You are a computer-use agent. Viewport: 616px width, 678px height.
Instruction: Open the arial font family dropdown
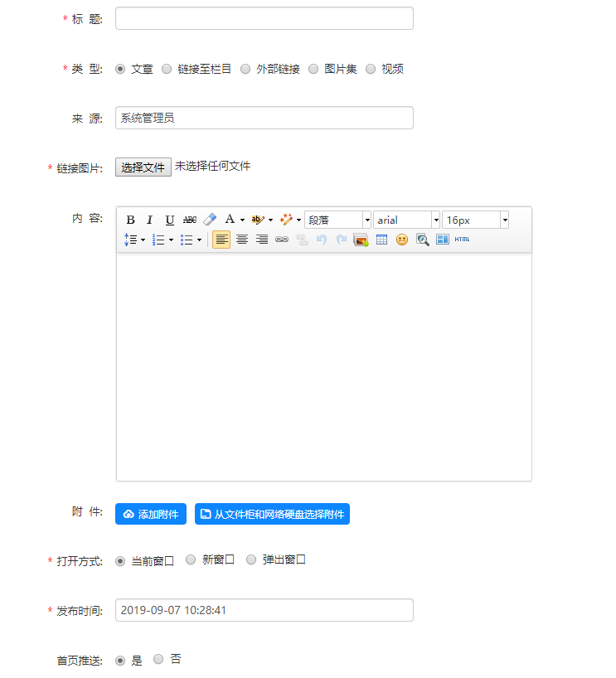pyautogui.click(x=436, y=220)
